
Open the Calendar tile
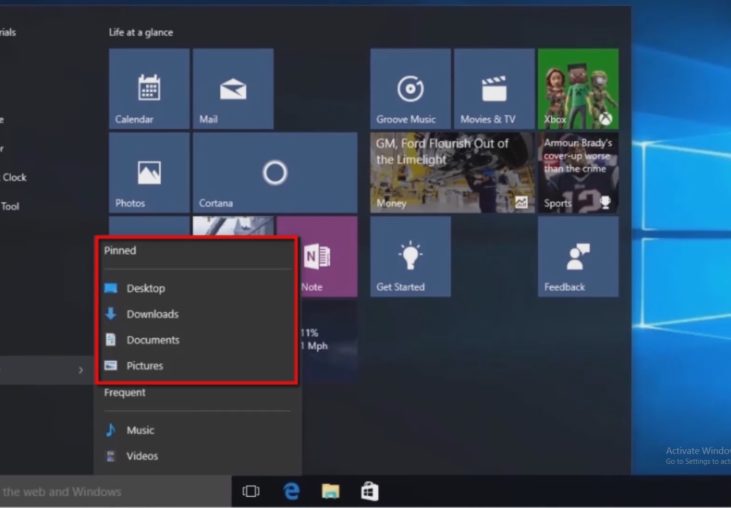click(x=149, y=89)
